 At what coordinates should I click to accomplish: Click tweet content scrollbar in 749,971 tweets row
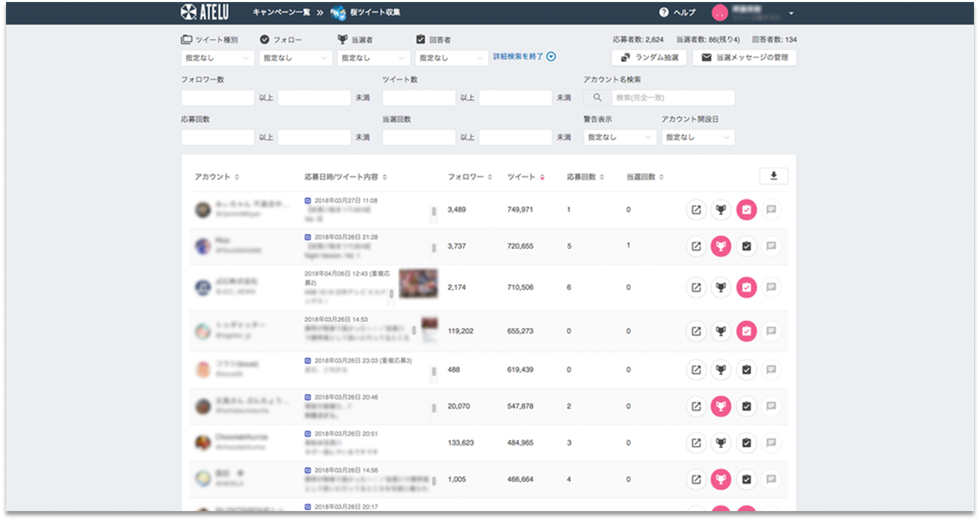[434, 212]
